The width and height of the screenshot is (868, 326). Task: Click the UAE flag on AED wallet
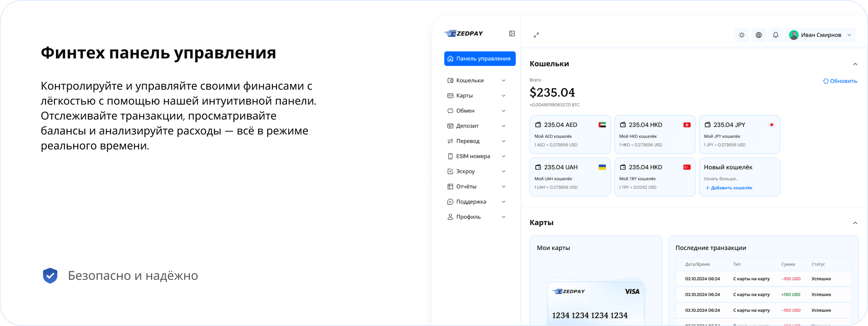pos(602,125)
